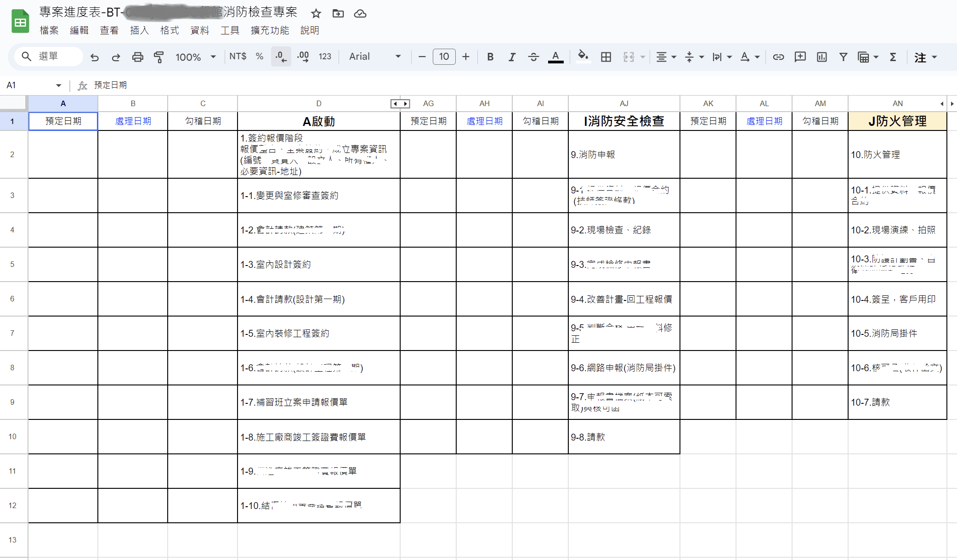Expand the zoom 100% dropdown
Image resolution: width=957 pixels, height=560 pixels.
tap(195, 57)
